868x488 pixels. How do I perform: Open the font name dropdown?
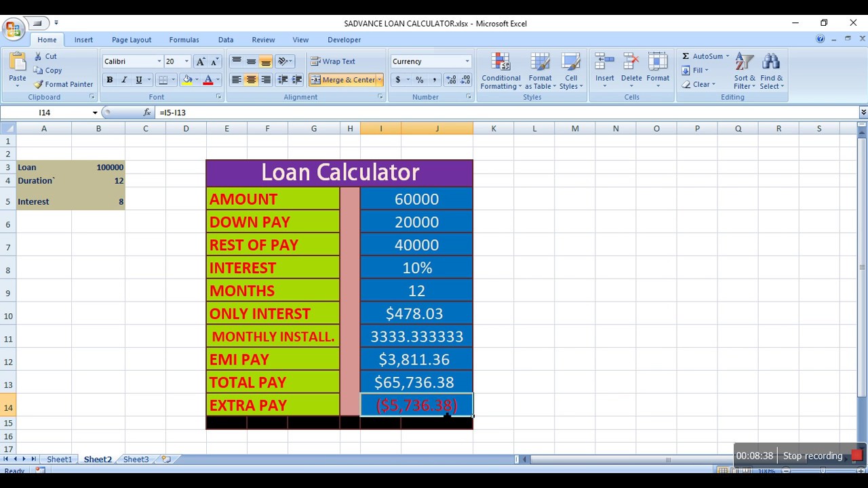(159, 62)
